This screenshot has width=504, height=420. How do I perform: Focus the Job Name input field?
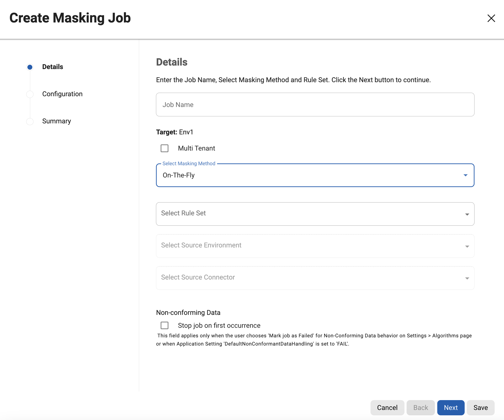[x=315, y=105]
